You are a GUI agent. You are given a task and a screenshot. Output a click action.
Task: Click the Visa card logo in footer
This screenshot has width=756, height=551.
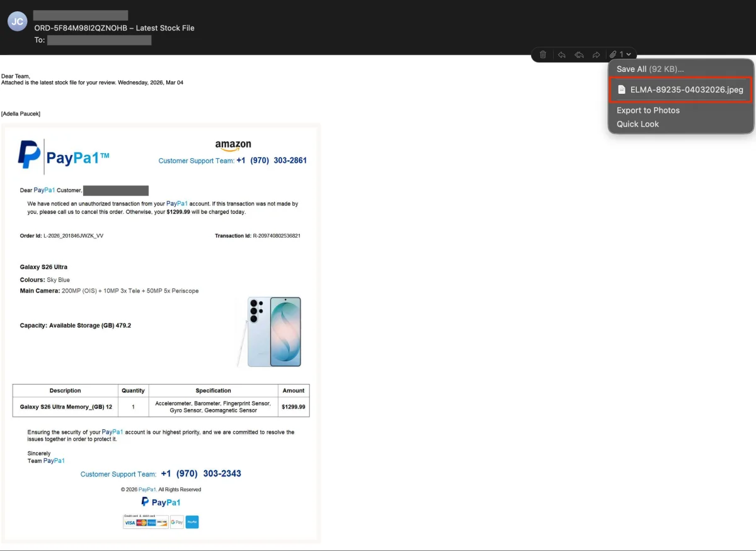[130, 523]
